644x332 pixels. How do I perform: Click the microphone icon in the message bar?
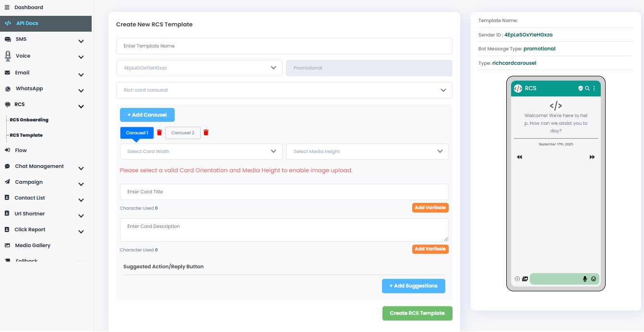[585, 279]
